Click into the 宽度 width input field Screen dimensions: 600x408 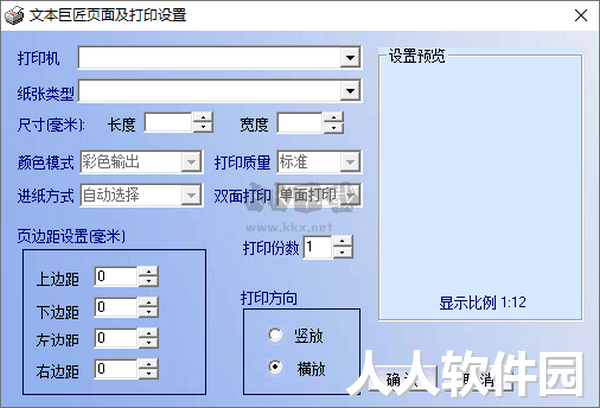click(x=300, y=123)
